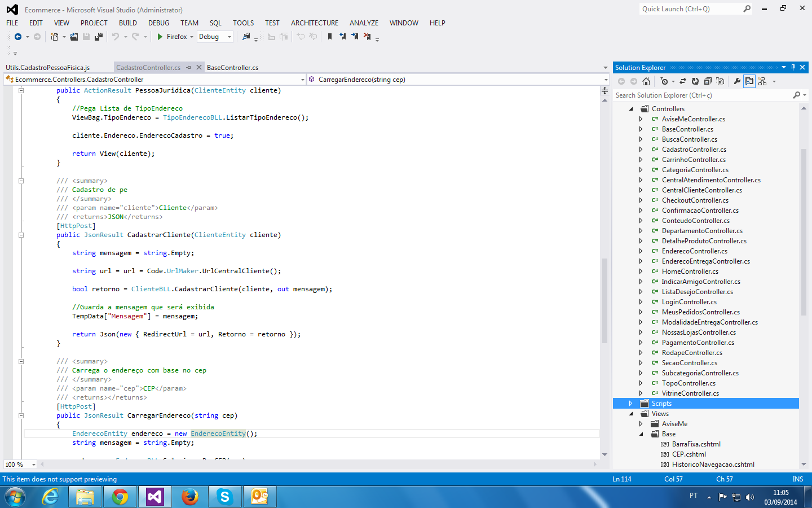The height and width of the screenshot is (508, 812).
Task: Refresh the Solution Explorer tree
Action: pos(695,81)
